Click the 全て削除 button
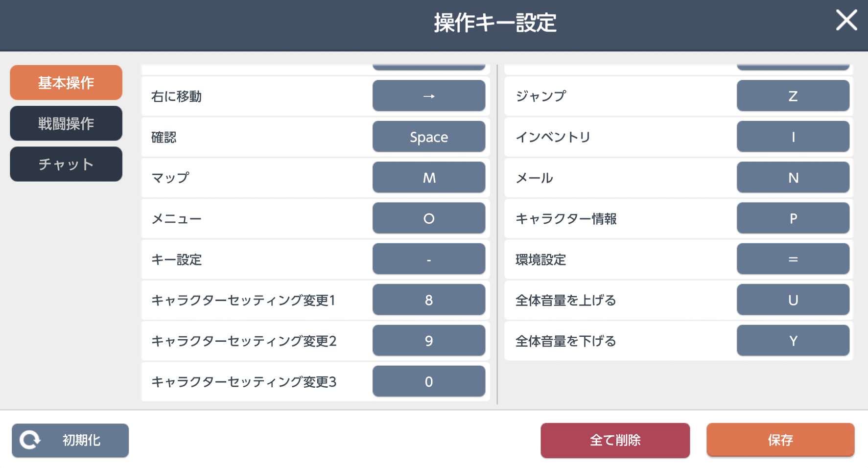The image size is (868, 468). point(615,440)
